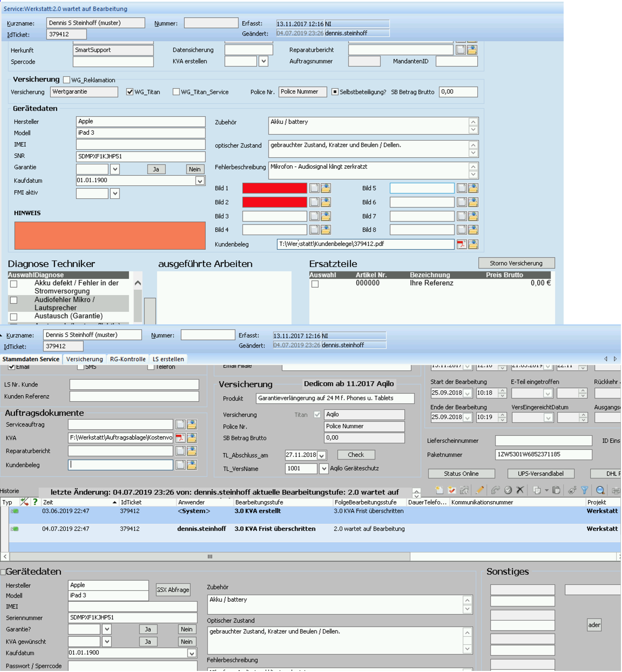The width and height of the screenshot is (622, 672).
Task: Click the folder upload icon for Bild 4
Action: (326, 230)
